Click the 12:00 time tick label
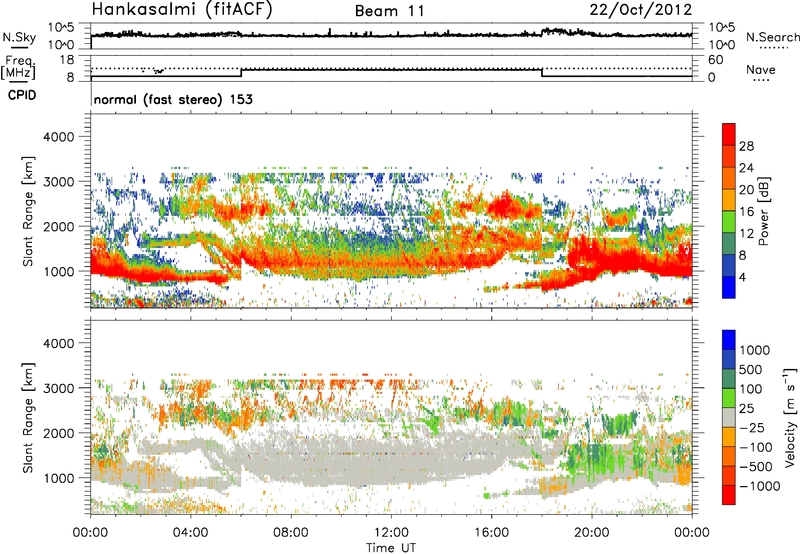The height and width of the screenshot is (554, 800). pos(391,533)
